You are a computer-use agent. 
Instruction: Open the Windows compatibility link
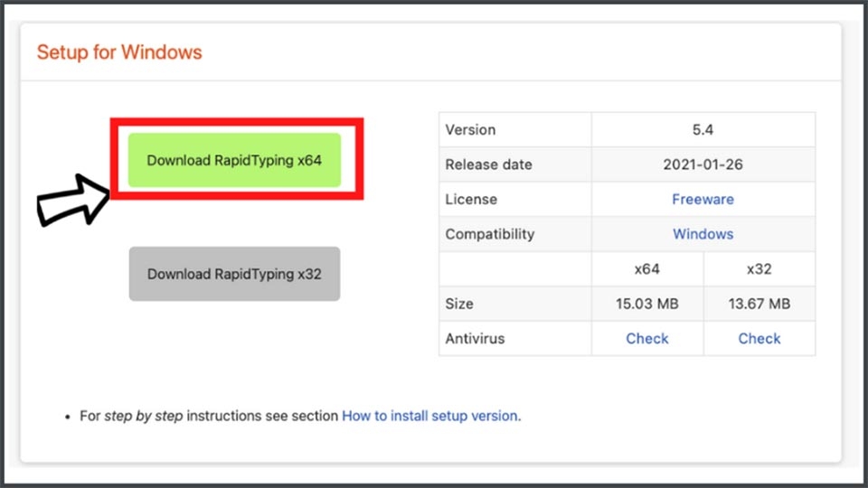703,234
